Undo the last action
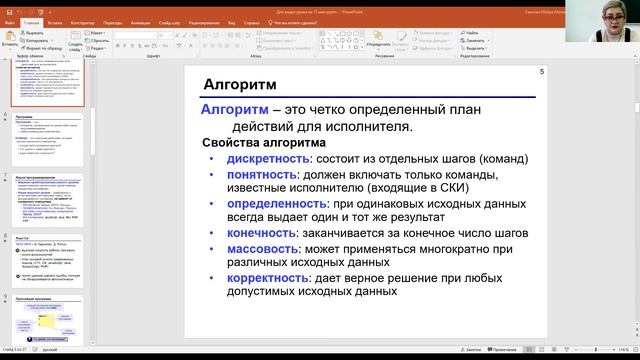Image resolution: width=640 pixels, height=360 pixels. pos(19,12)
